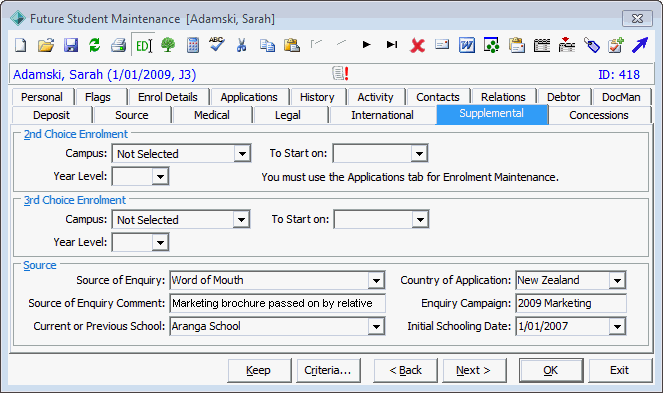
Task: Save the record with the floppy disk icon
Action: coord(71,45)
